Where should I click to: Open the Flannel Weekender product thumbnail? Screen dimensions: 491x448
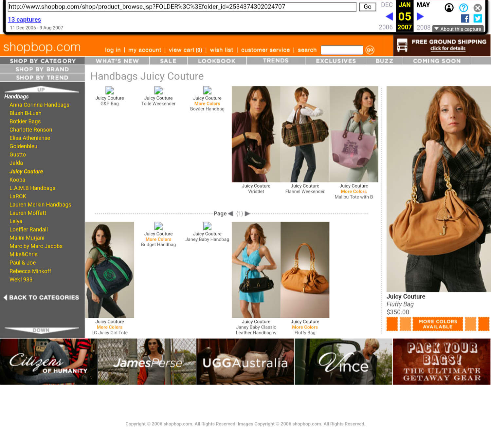point(305,134)
